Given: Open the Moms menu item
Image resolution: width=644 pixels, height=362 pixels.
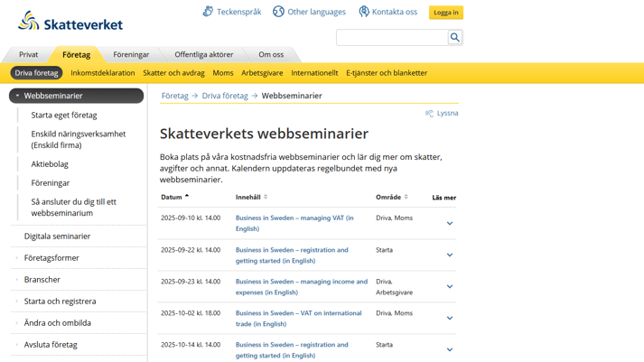Looking at the screenshot, I should pos(223,73).
